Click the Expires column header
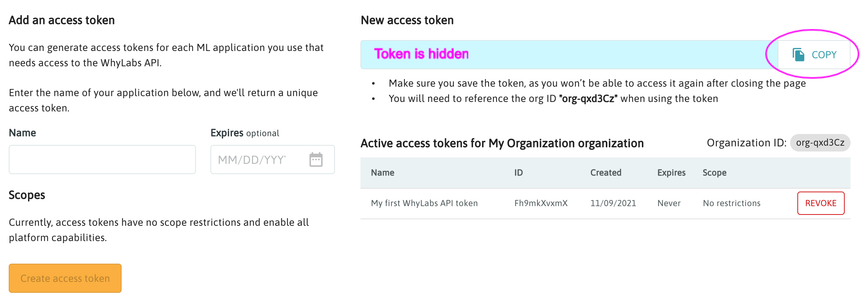 (671, 172)
